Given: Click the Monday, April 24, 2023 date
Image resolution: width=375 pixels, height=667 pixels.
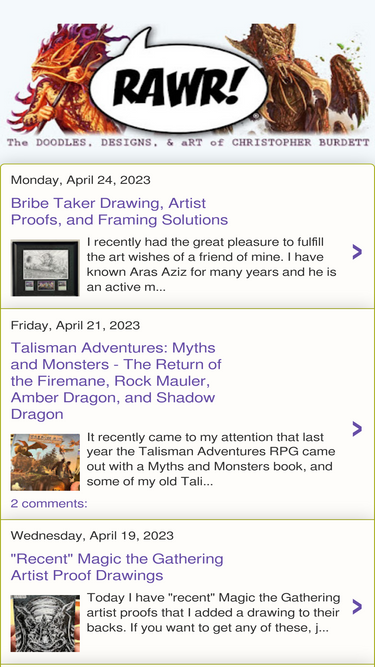Looking at the screenshot, I should click(80, 180).
